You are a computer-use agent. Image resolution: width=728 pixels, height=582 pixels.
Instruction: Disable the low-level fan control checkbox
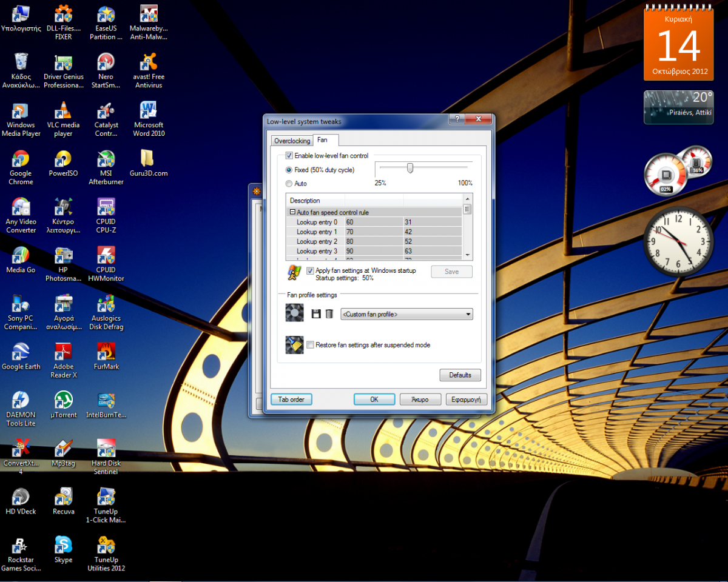click(x=289, y=156)
